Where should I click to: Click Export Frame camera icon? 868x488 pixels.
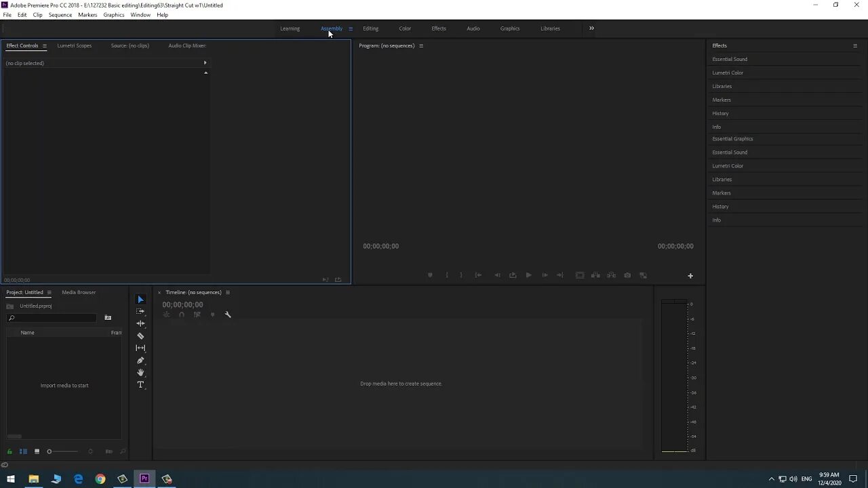tap(627, 275)
